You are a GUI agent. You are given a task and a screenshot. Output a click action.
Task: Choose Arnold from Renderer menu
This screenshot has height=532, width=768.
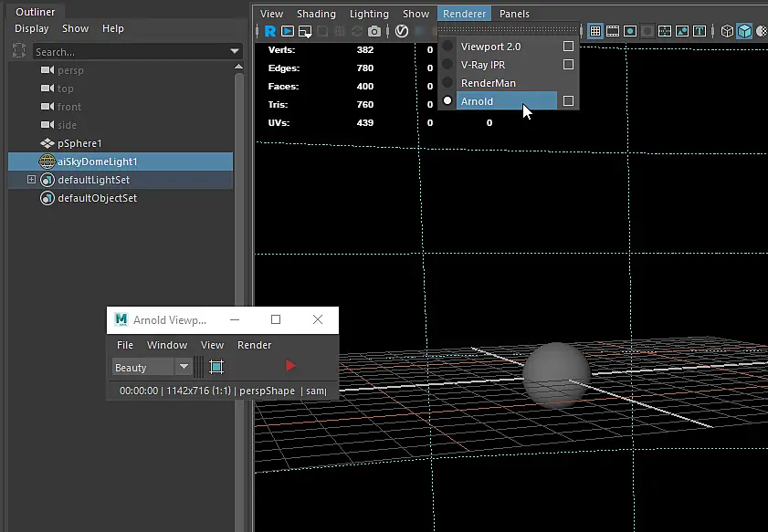click(x=508, y=100)
